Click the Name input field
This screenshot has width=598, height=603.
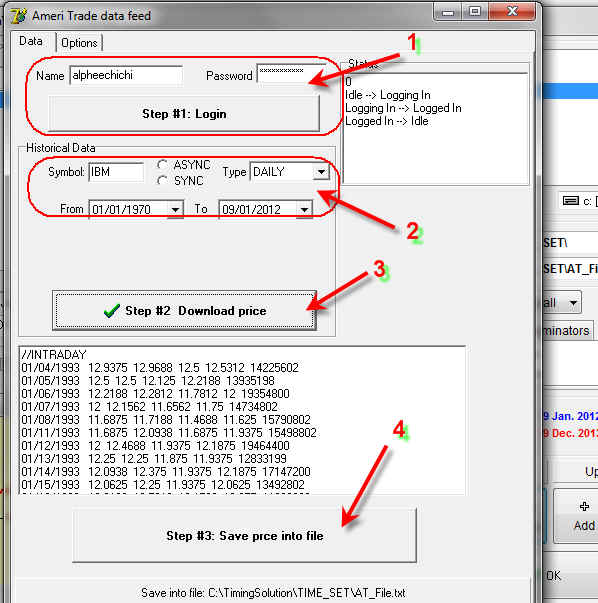(126, 75)
